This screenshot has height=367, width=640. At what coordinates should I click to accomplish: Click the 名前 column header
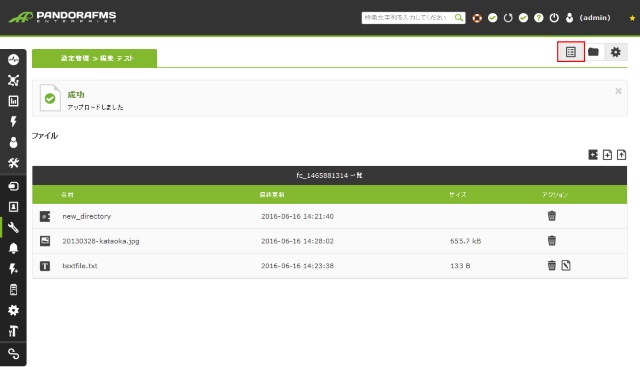67,195
